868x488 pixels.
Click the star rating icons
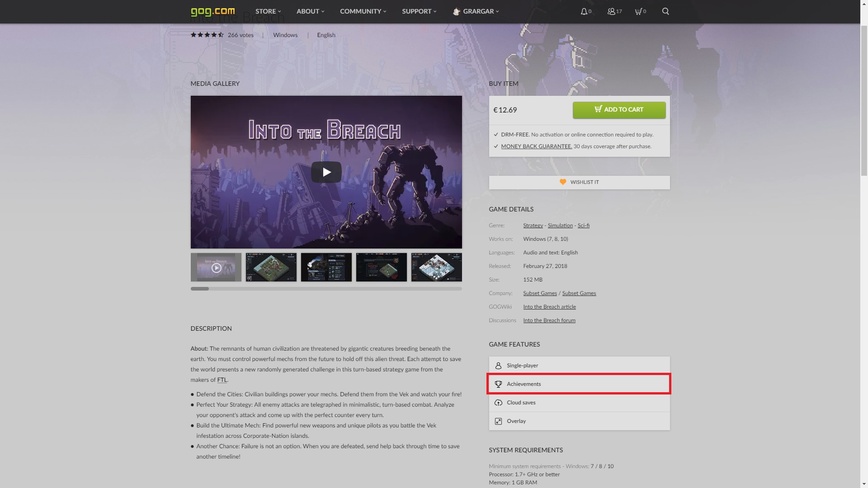207,35
